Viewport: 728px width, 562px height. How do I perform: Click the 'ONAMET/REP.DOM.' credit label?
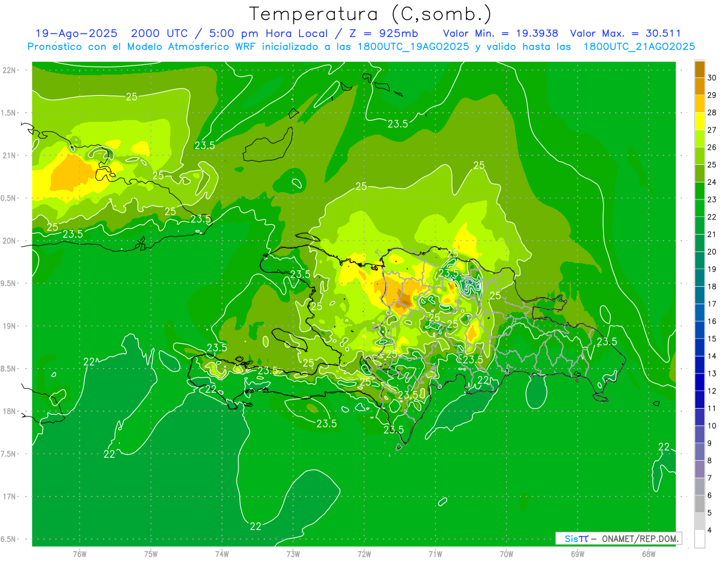639,538
